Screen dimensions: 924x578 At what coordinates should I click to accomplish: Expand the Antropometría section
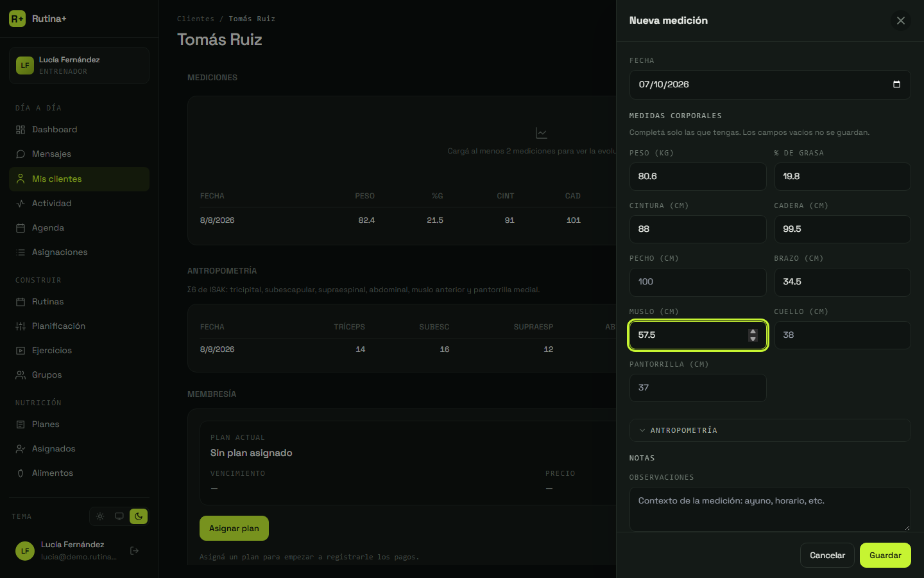770,430
